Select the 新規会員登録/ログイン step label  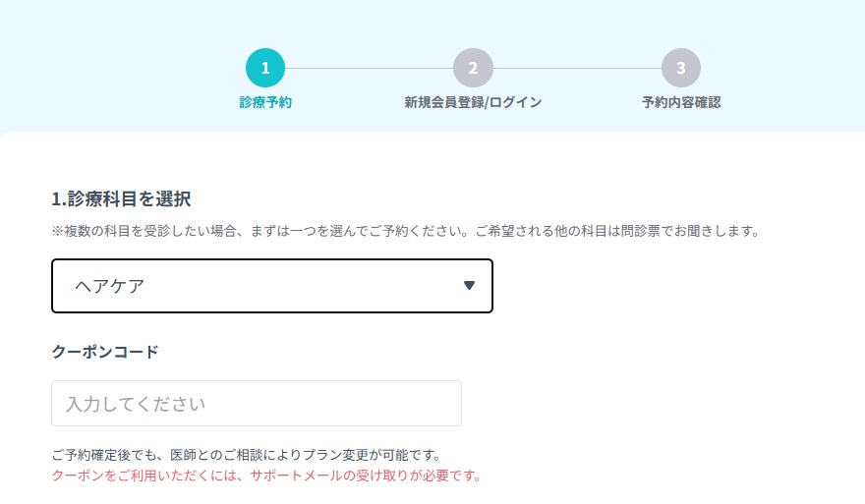[473, 102]
